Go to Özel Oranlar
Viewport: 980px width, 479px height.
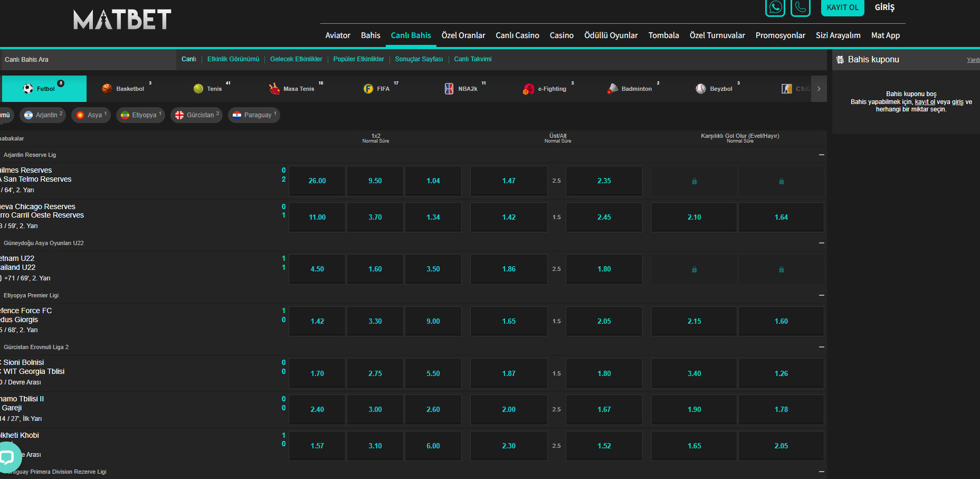(x=463, y=35)
